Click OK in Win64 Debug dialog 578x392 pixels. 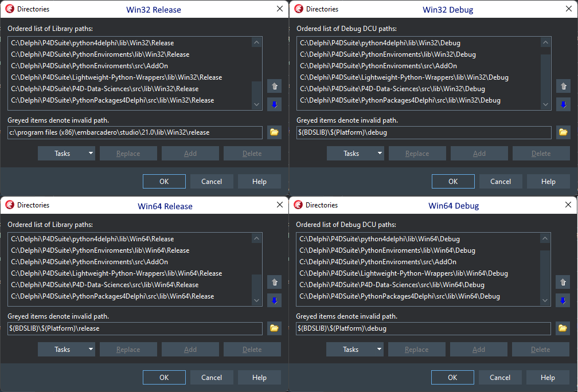click(x=452, y=377)
